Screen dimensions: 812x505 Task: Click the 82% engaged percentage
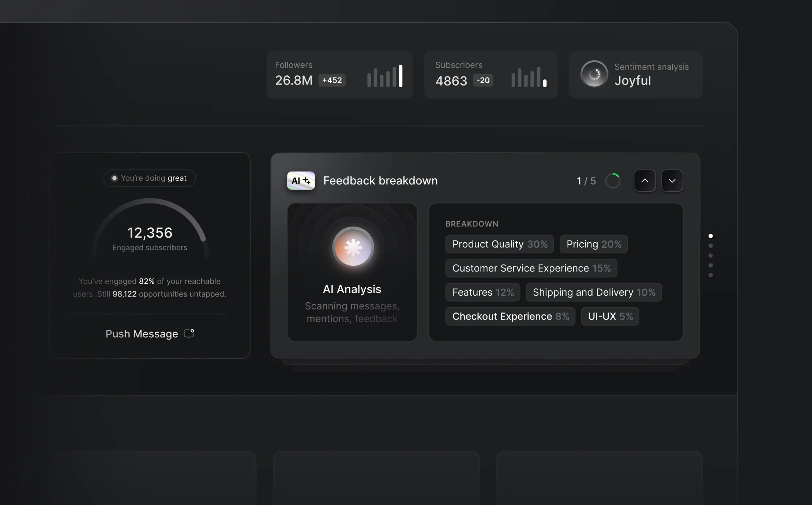tap(147, 281)
